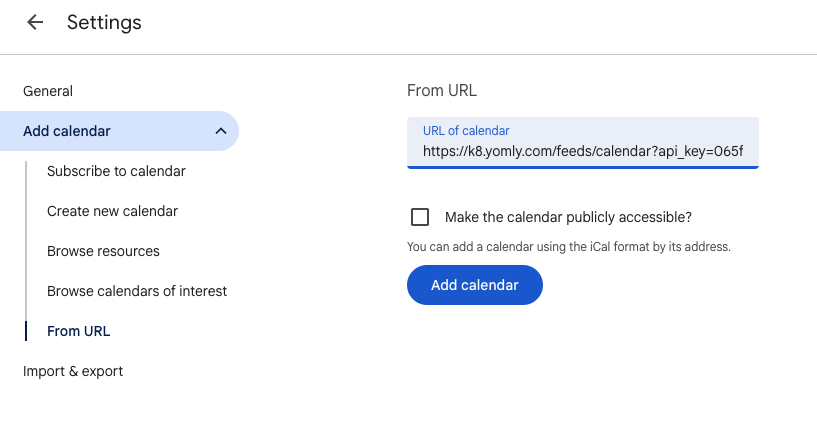Select Browse calendars of interest
The width and height of the screenshot is (817, 423).
[x=137, y=291]
